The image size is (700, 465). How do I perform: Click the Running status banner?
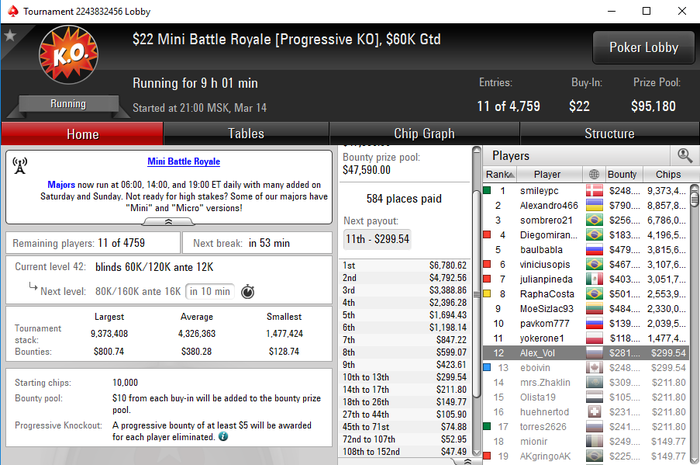68,104
